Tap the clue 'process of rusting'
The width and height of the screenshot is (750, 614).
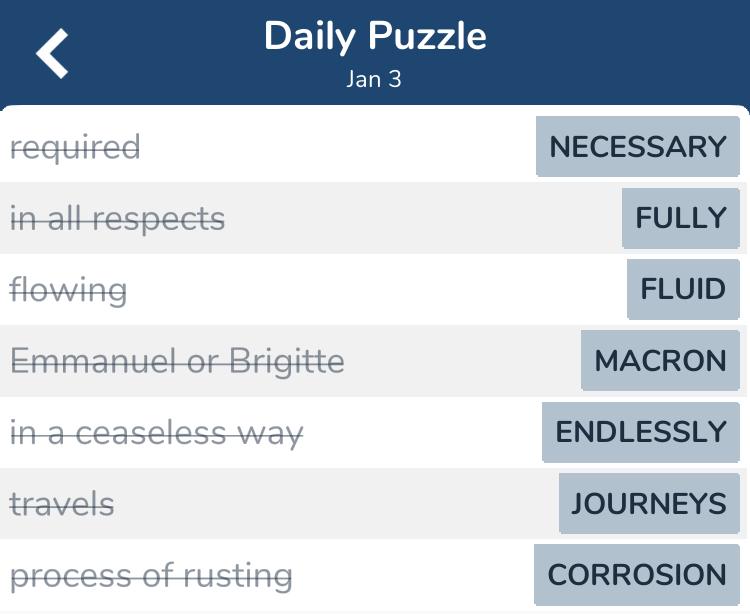[x=151, y=576]
